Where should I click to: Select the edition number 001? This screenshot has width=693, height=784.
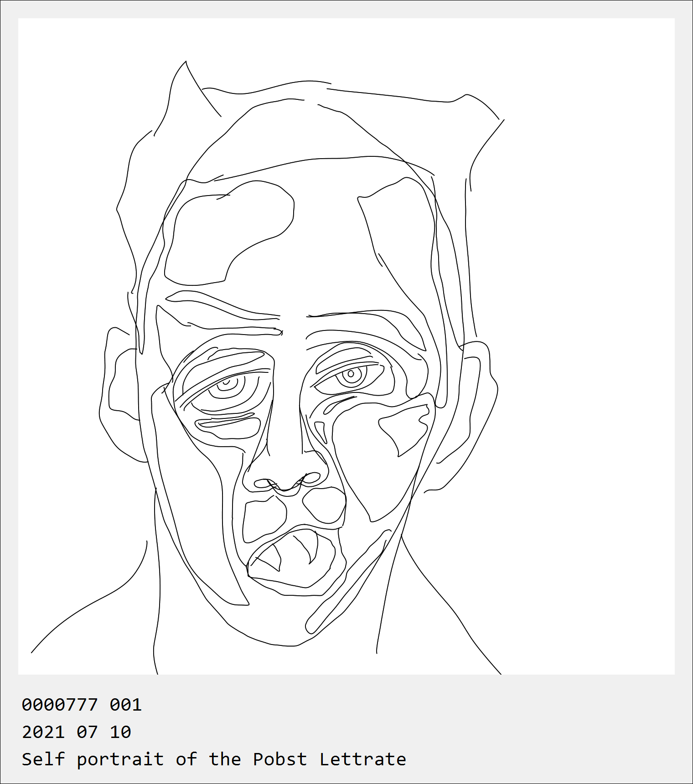click(126, 705)
